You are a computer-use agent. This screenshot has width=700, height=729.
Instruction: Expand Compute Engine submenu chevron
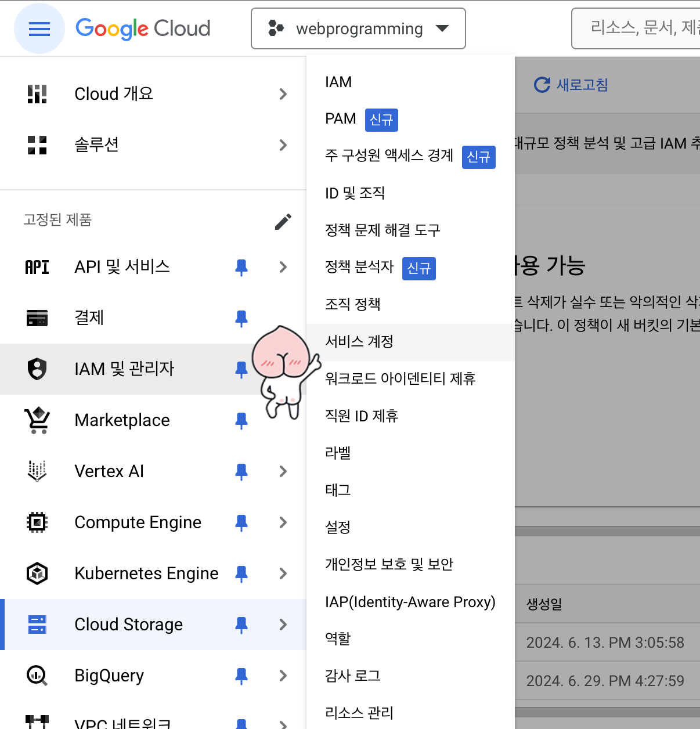pyautogui.click(x=283, y=522)
